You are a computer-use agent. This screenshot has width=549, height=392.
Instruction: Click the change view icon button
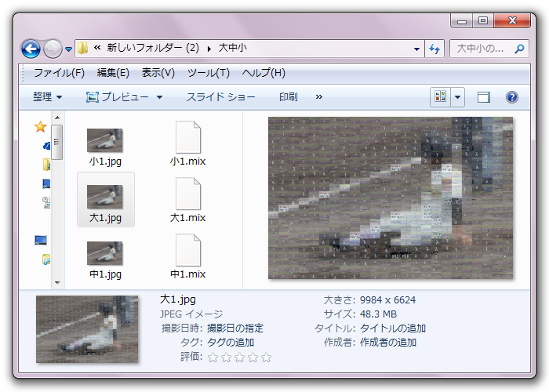[x=440, y=96]
